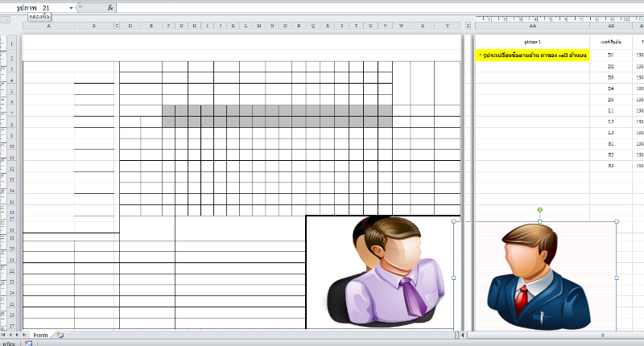644x346 pixels.
Task: Expand the Name Box dropdown arrow
Action: 71,8
